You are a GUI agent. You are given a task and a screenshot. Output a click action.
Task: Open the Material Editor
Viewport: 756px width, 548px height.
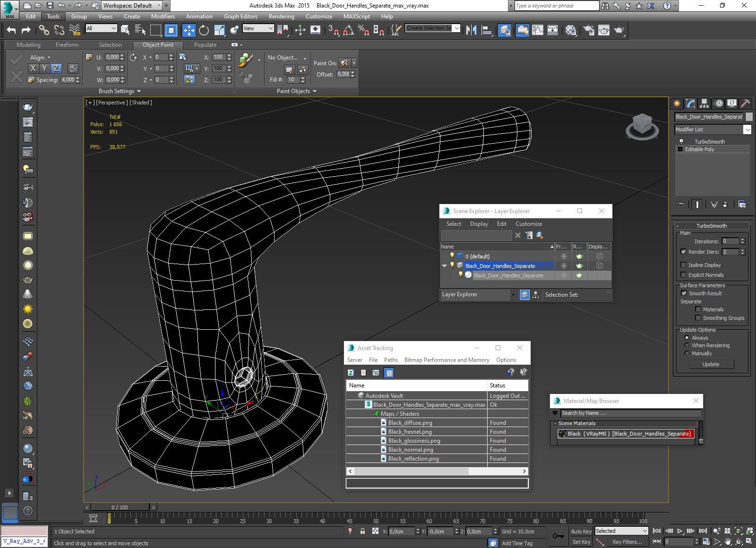570,30
